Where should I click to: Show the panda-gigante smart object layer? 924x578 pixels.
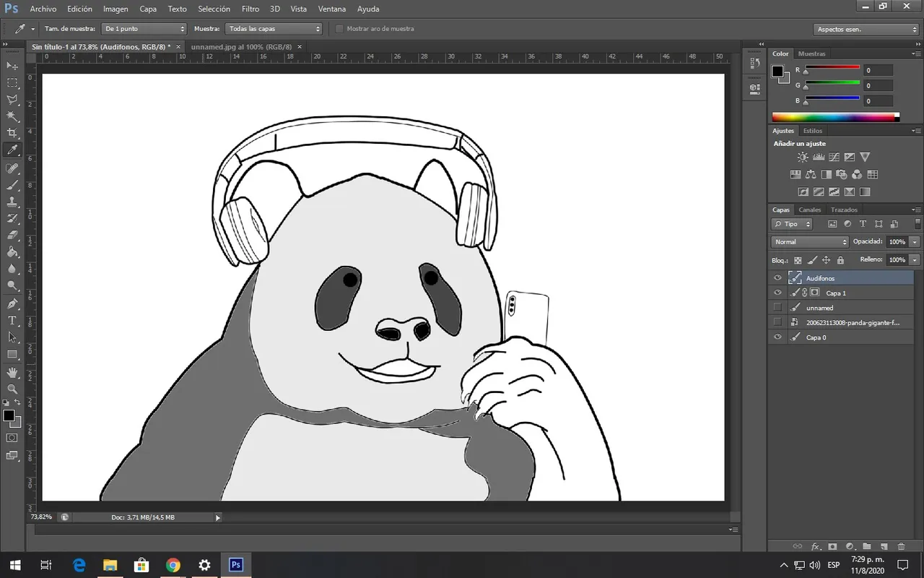pyautogui.click(x=777, y=322)
